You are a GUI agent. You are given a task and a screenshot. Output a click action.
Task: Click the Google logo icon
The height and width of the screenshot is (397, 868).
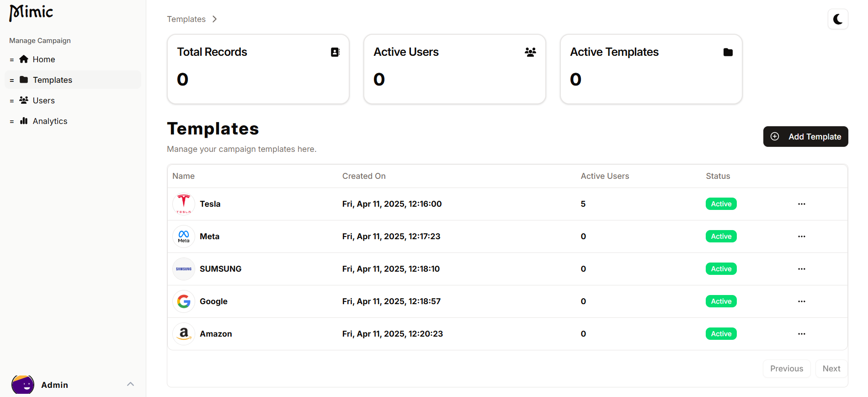click(x=184, y=301)
